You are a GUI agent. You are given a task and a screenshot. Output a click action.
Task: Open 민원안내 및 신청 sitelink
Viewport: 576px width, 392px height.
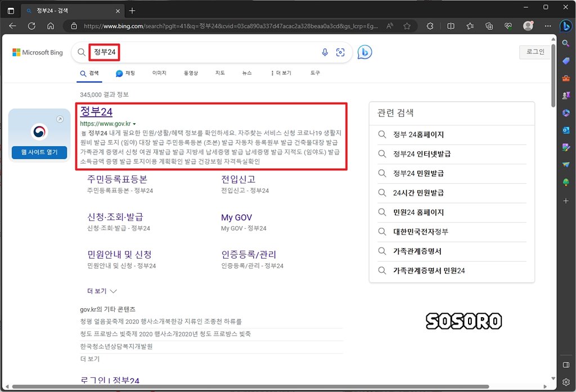(119, 255)
